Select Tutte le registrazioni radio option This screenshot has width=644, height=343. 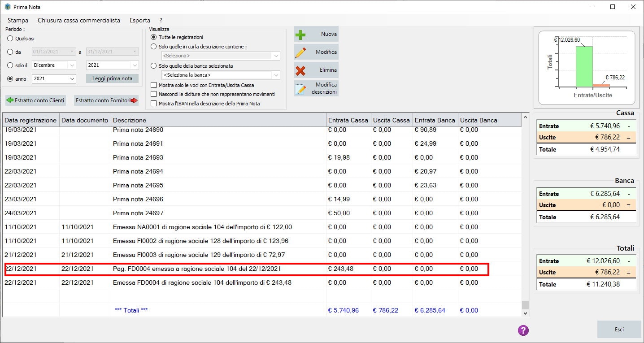154,37
